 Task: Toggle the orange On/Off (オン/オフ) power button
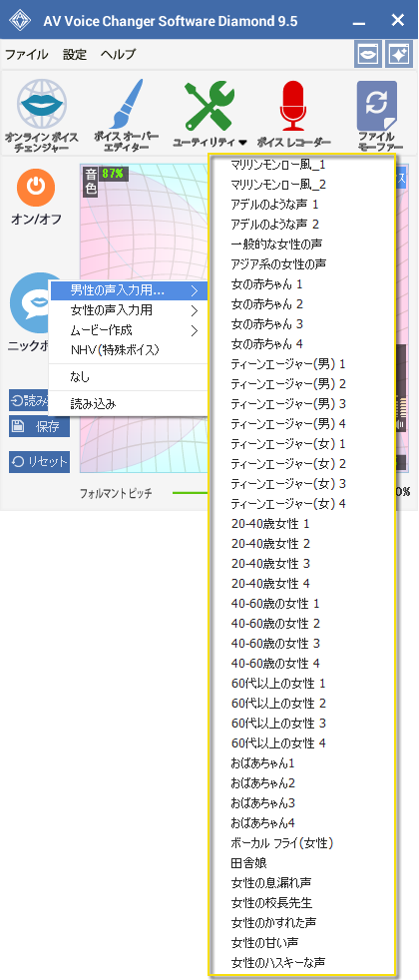(36, 187)
